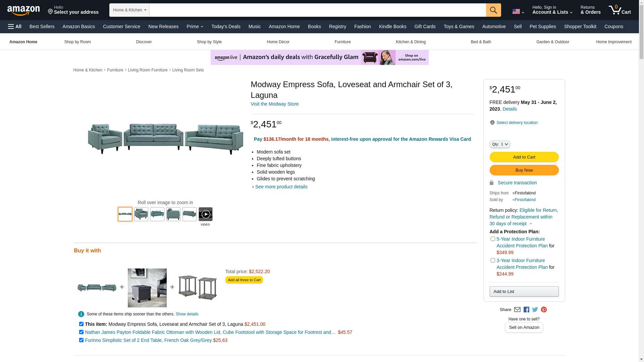Share product on Facebook icon
Viewport: 644px width, 362px height.
[526, 310]
